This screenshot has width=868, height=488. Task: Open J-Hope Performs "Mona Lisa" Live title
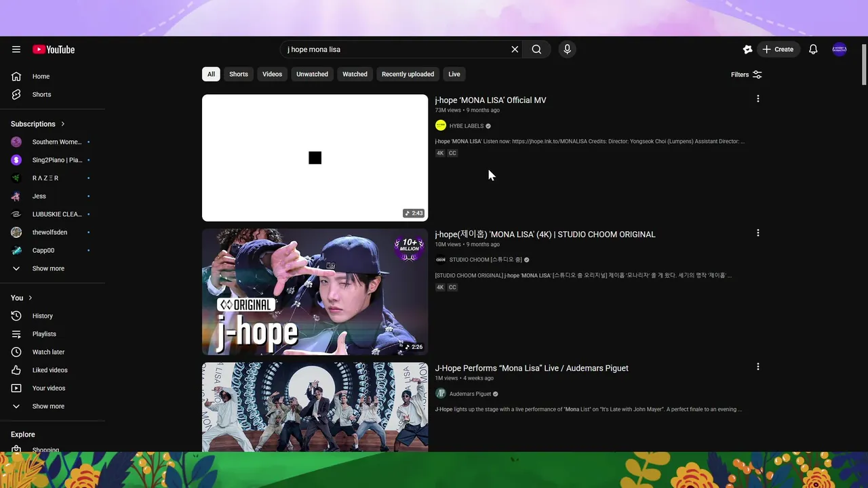(x=532, y=369)
